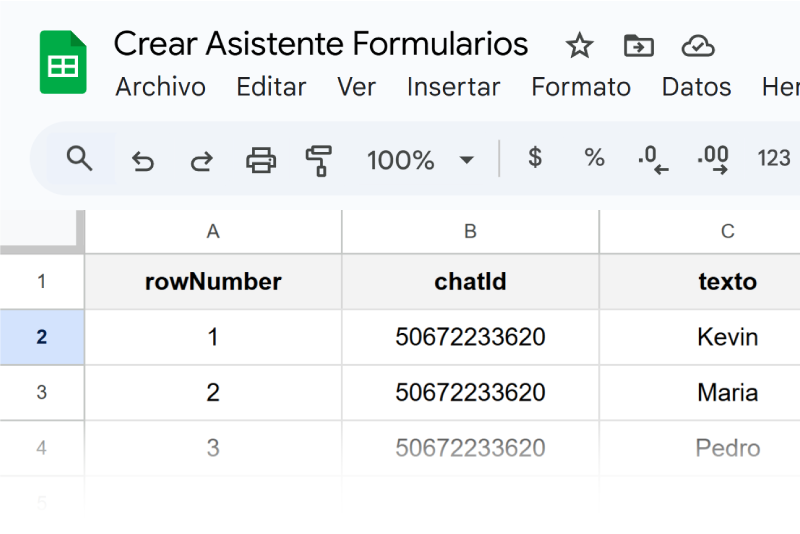Apply currency format with dollar icon
Image resolution: width=800 pixels, height=534 pixels.
coord(535,158)
